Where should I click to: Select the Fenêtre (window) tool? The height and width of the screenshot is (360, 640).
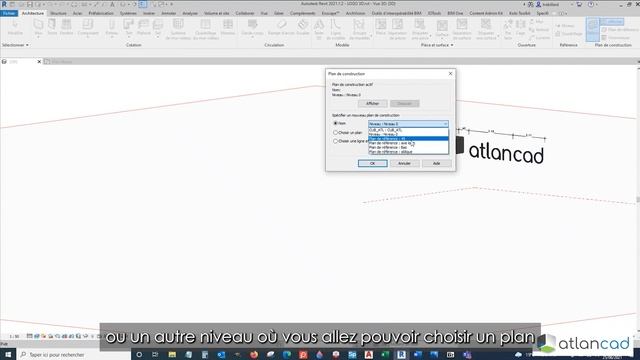[x=66, y=27]
